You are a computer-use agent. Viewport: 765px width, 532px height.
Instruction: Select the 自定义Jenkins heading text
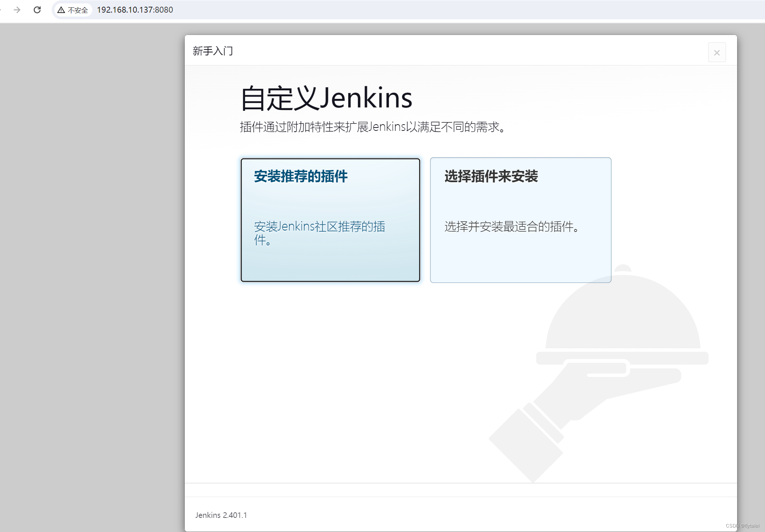(326, 98)
